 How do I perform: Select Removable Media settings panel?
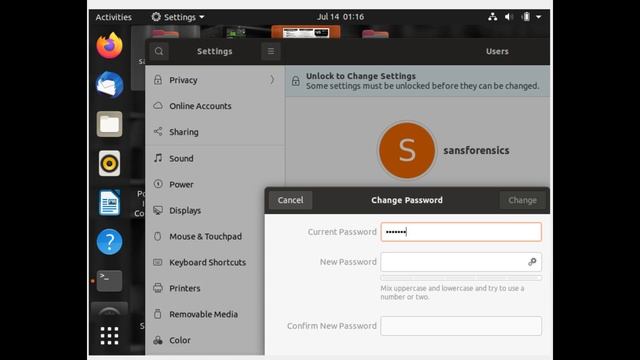(205, 314)
